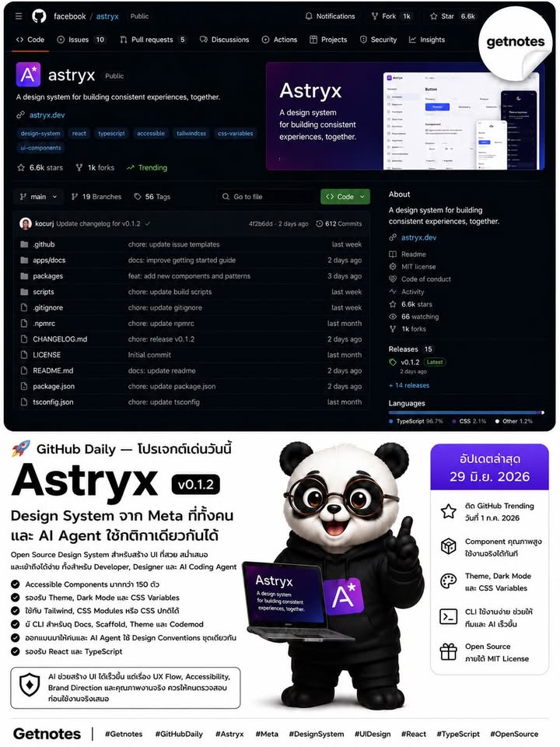Open the Code of conduct link
Viewport: 560px width, 747px height.
425,279
